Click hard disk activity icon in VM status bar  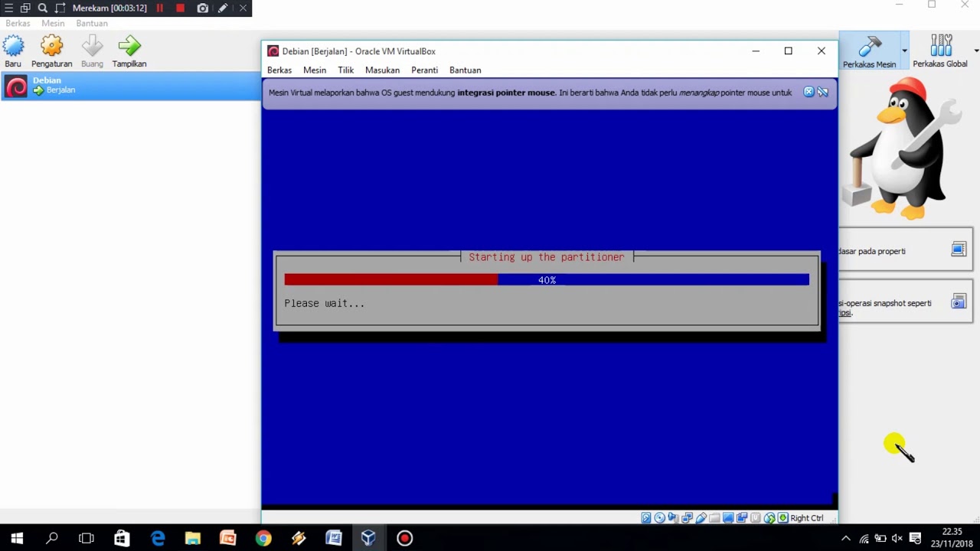tap(646, 518)
